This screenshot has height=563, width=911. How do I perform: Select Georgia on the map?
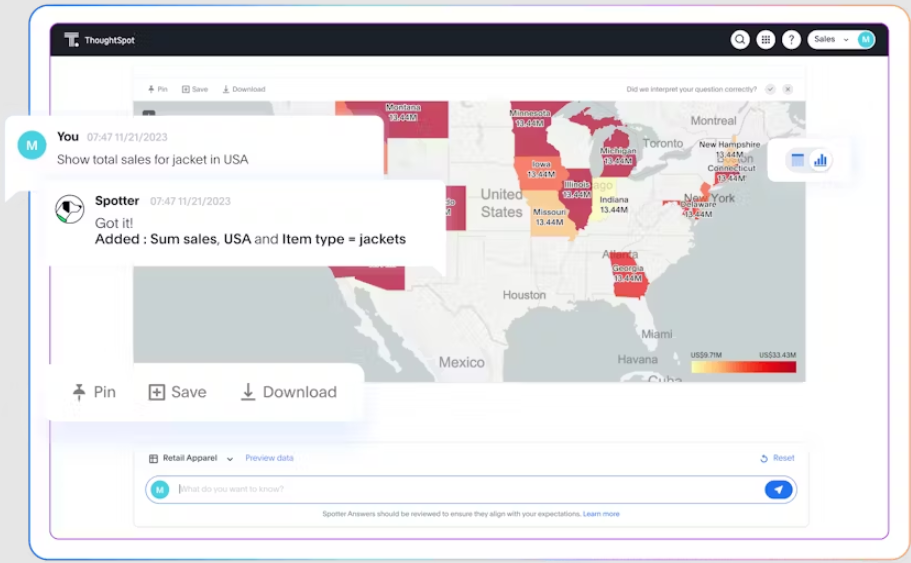(629, 276)
